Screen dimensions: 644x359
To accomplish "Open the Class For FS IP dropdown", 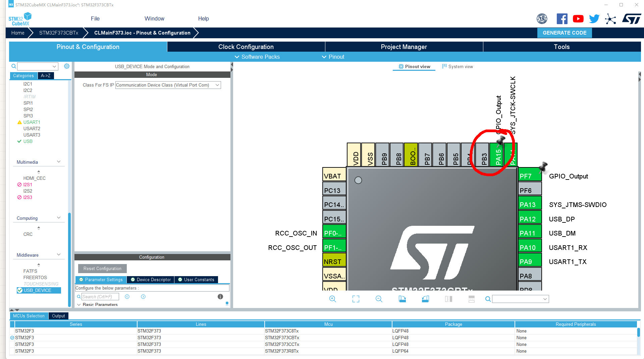I will click(x=217, y=85).
